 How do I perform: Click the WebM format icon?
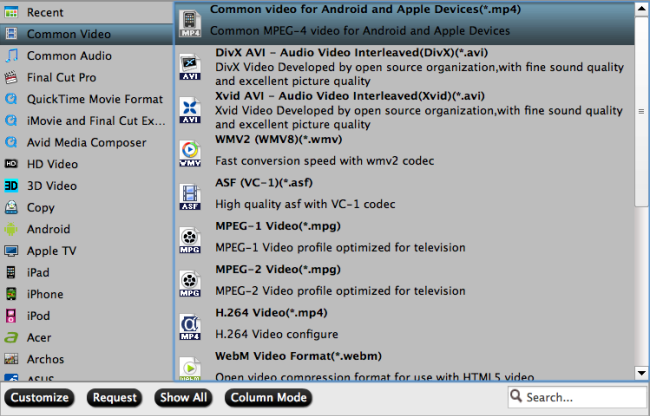click(190, 369)
